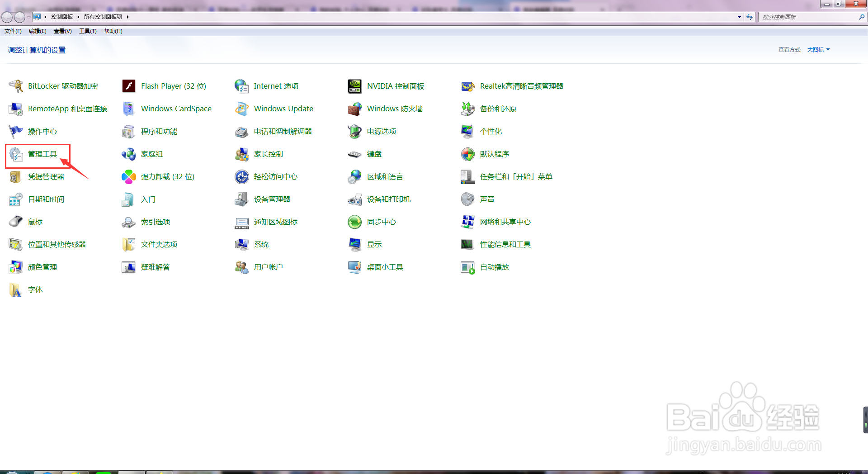Open the 键盘 keyboard icon
868x474 pixels.
pyautogui.click(x=355, y=154)
